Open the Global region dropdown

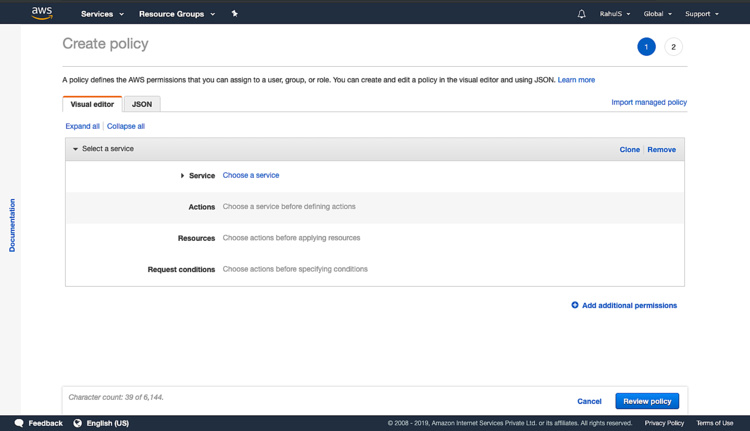click(657, 14)
